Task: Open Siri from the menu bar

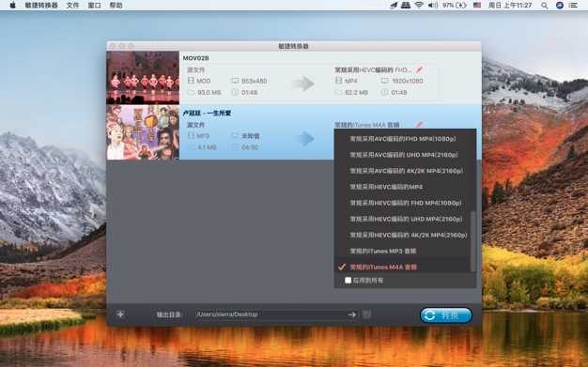Action: [x=560, y=6]
